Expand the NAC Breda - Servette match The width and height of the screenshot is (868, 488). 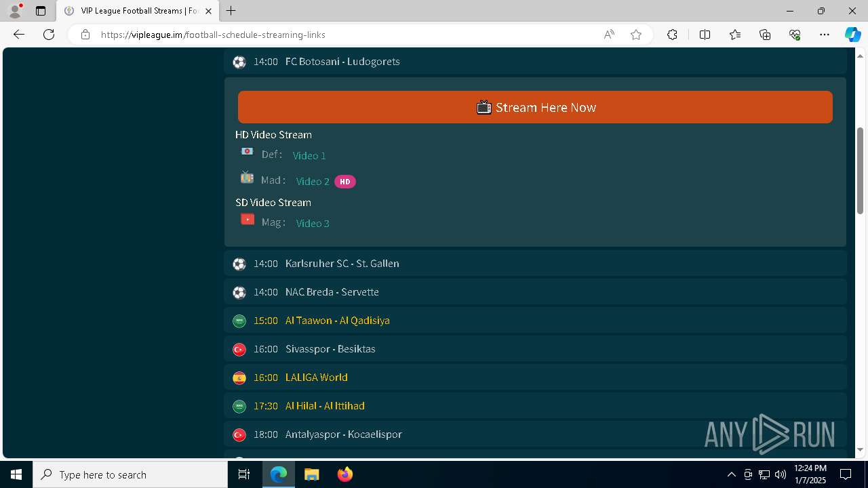tap(535, 292)
